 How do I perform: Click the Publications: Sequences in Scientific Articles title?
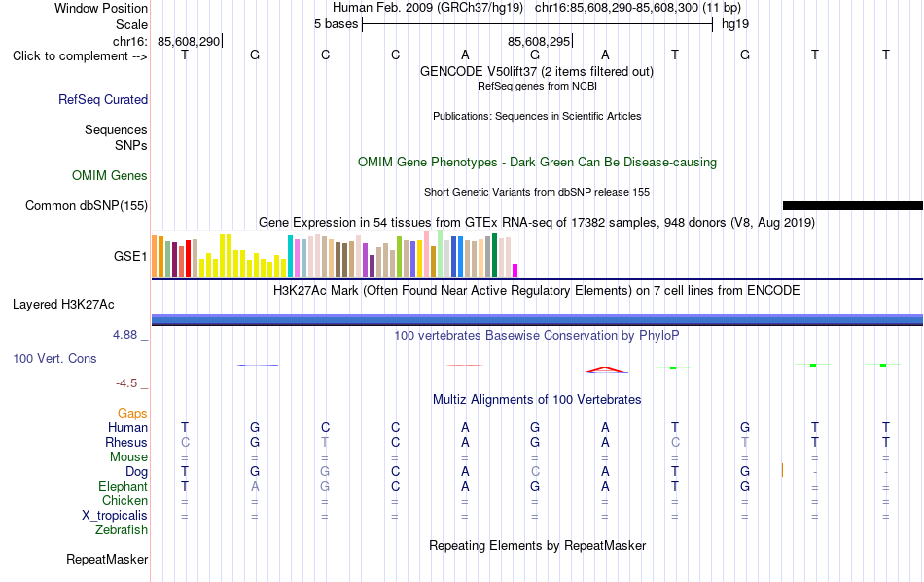[537, 116]
